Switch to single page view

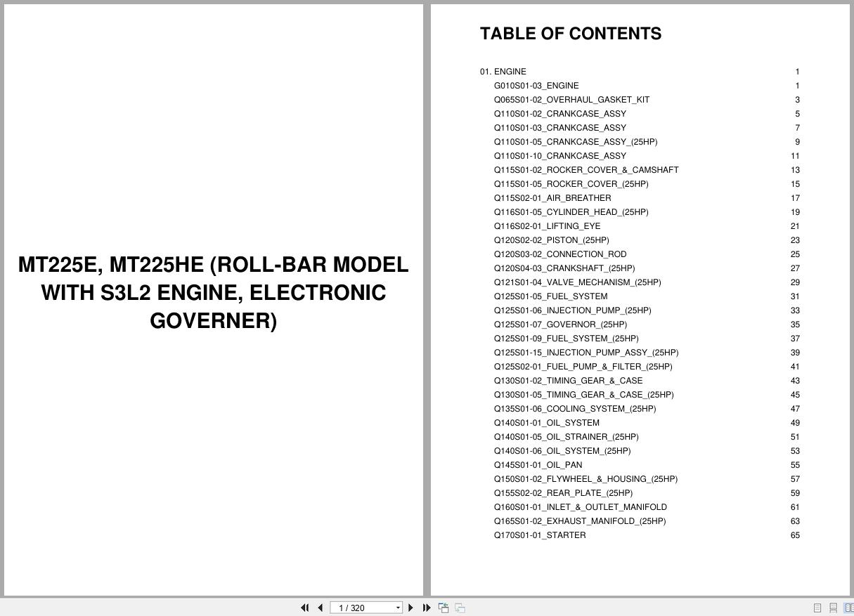pyautogui.click(x=817, y=608)
